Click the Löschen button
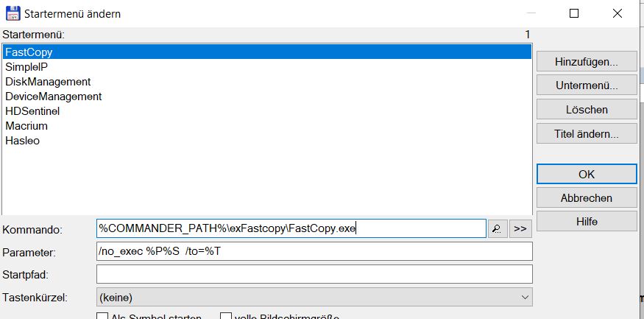The height and width of the screenshot is (319, 644). coord(587,110)
